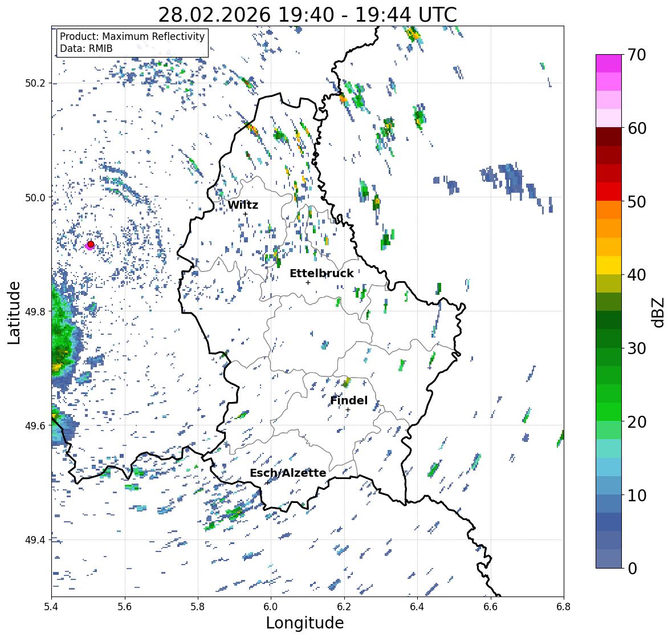Screen dimensions: 672x637
Task: Click the 50.2 latitude tick label
Action: (35, 83)
